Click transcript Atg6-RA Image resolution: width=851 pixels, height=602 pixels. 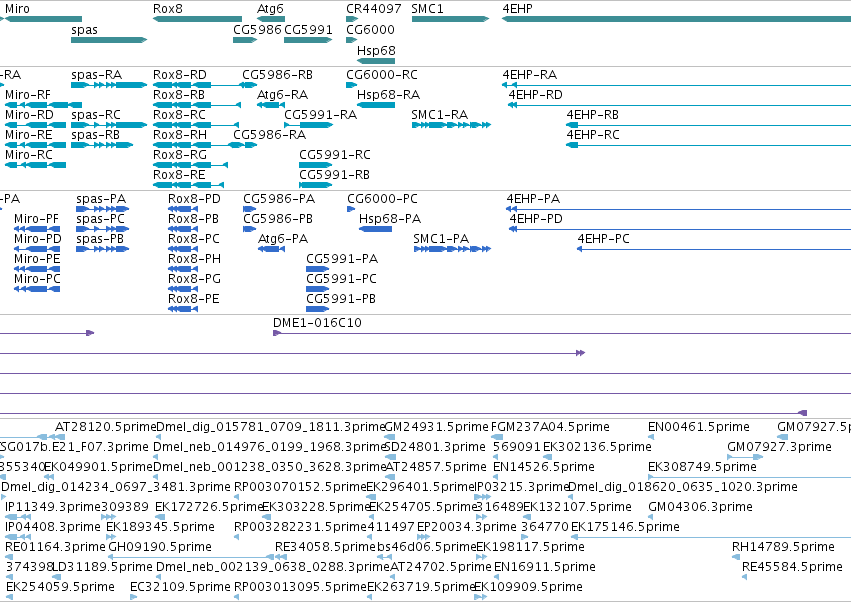click(x=271, y=105)
